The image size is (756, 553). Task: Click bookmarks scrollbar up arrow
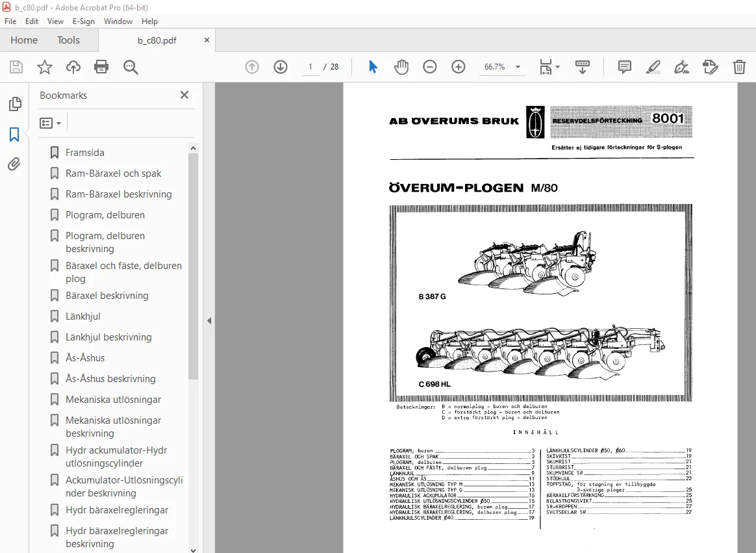[193, 148]
